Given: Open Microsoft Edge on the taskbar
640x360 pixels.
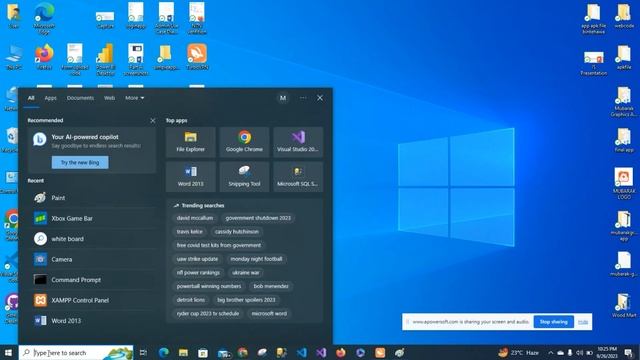Looking at the screenshot, I should [x=164, y=353].
